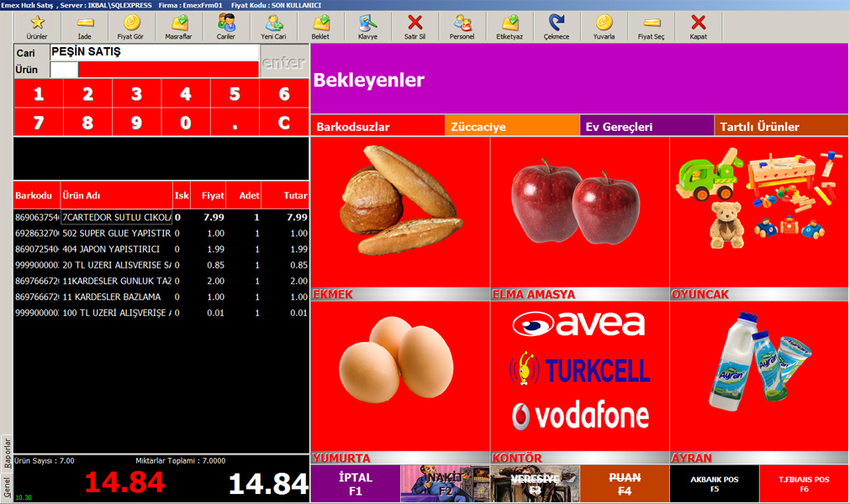Viewport: 850px width, 504px height.
Task: Select the 100 TL UZERİ ALIŞVERİŞE row
Action: [161, 312]
